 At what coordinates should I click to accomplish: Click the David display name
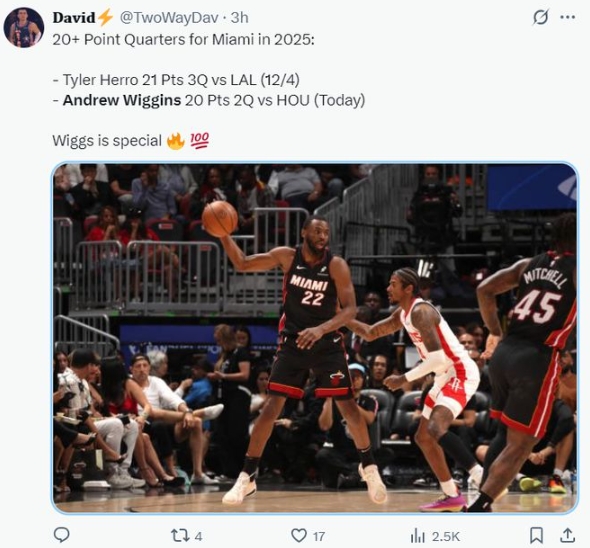74,18
